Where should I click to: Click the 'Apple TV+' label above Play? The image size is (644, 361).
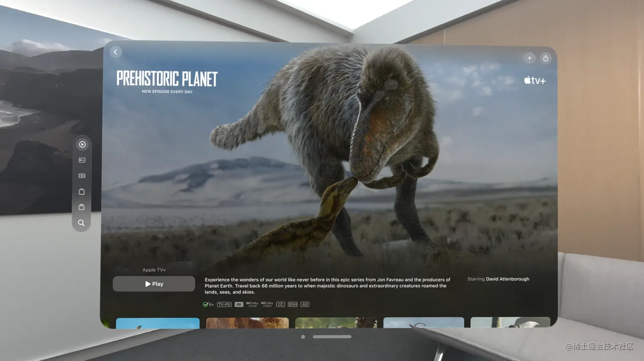(x=154, y=270)
